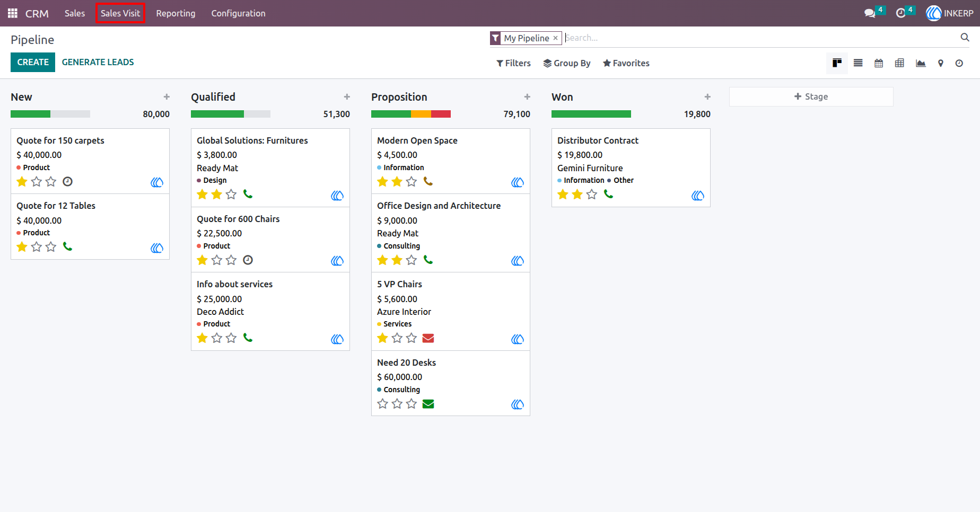Screen dimensions: 980x512
Task: Open the Filters dropdown
Action: (513, 63)
